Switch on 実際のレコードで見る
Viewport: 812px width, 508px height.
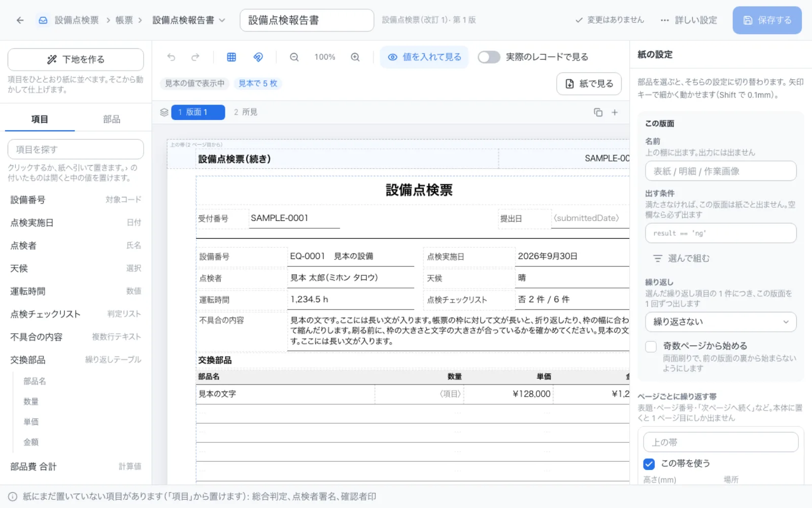(x=489, y=57)
